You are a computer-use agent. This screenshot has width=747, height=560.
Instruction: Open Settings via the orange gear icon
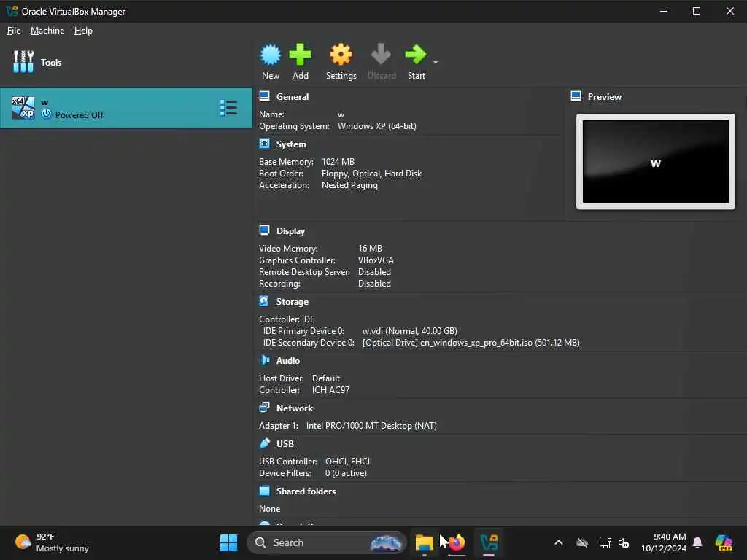pos(341,55)
